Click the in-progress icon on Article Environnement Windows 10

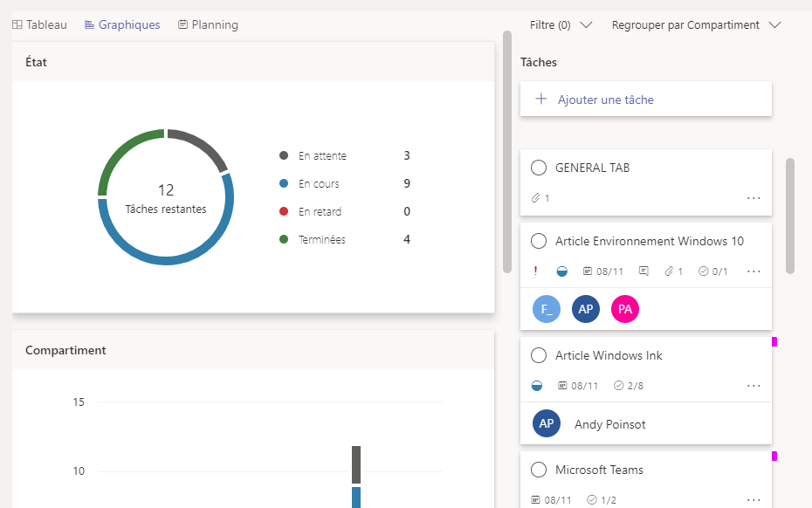(x=562, y=271)
